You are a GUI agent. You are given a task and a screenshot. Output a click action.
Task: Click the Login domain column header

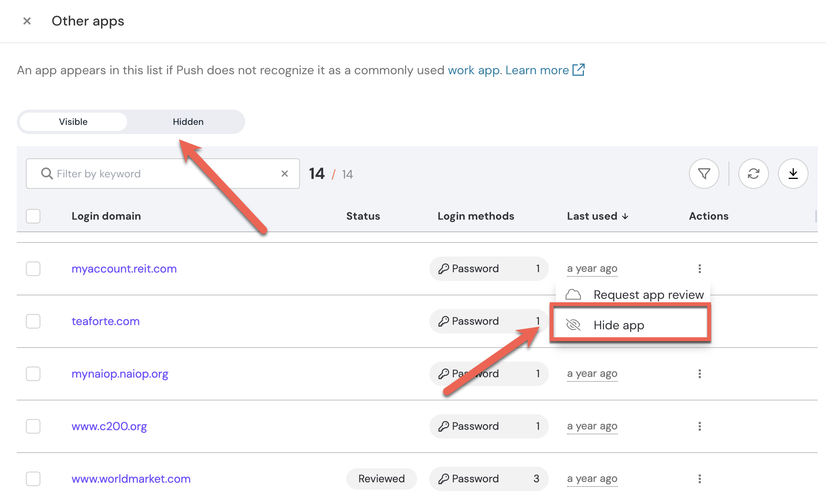point(106,216)
